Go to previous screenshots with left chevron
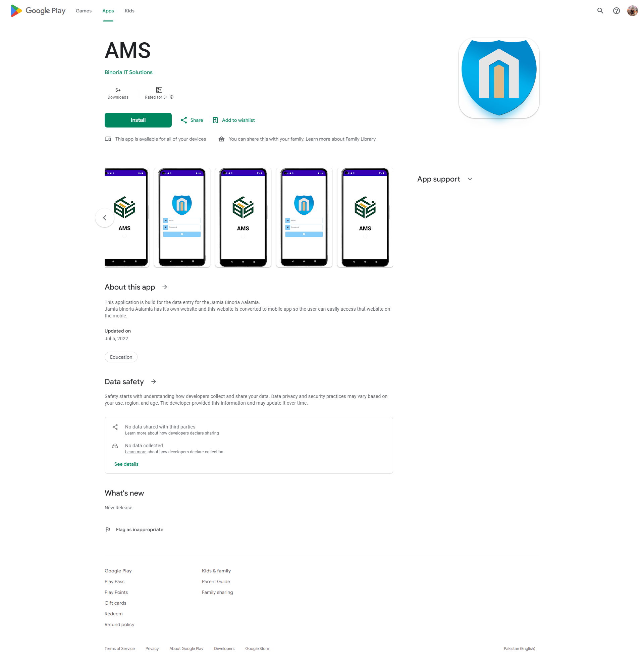This screenshot has width=644, height=662. point(105,217)
